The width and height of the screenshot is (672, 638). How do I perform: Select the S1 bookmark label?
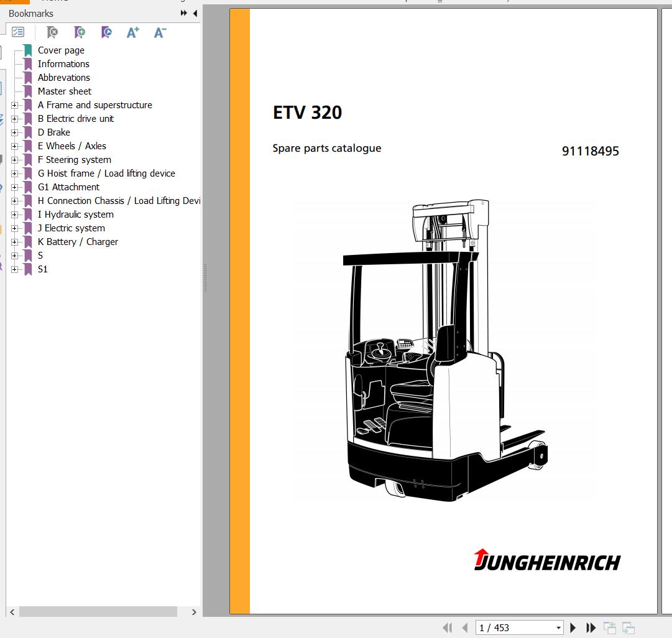tap(42, 270)
